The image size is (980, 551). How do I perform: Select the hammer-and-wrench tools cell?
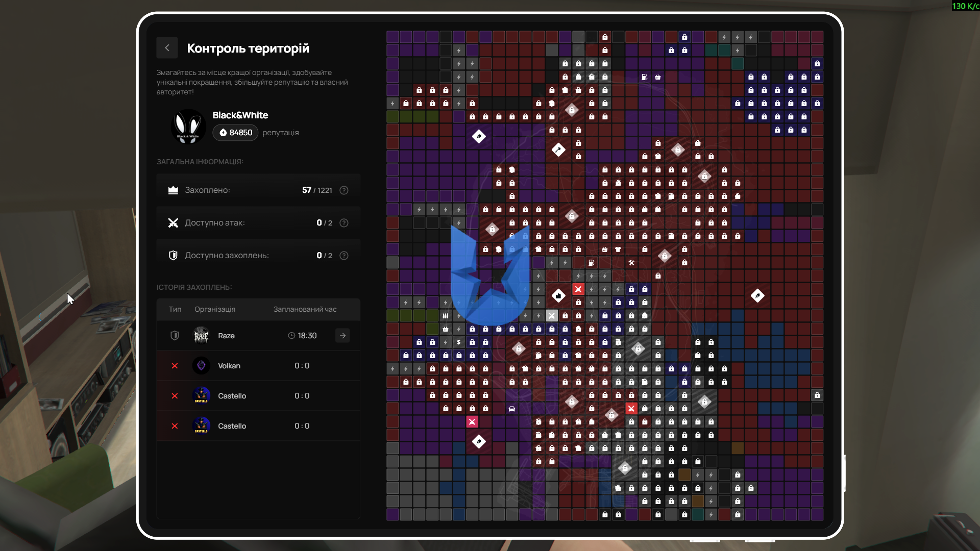pos(631,263)
